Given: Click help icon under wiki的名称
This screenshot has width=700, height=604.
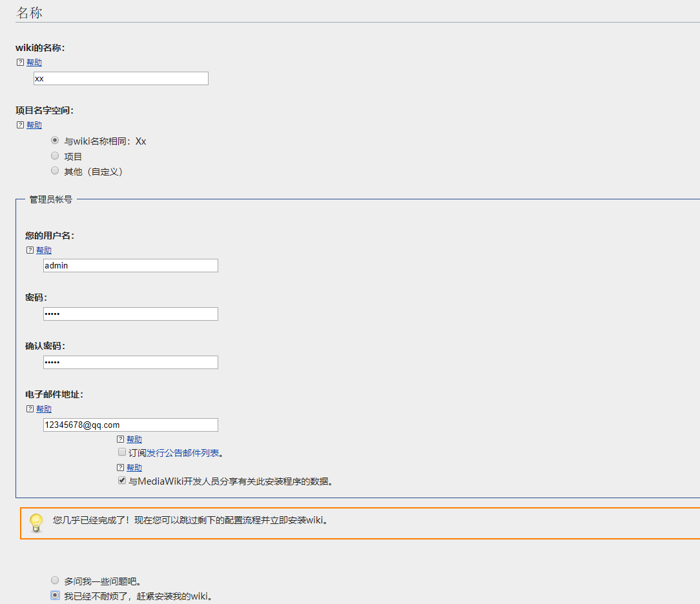Looking at the screenshot, I should 20,63.
